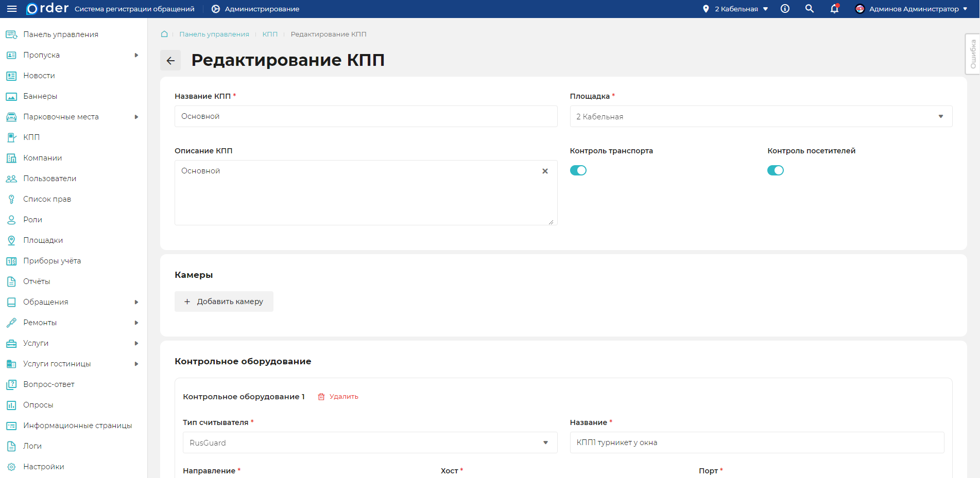Disable Контроль посетителей switch
Screen dimensions: 980x478
pos(775,170)
